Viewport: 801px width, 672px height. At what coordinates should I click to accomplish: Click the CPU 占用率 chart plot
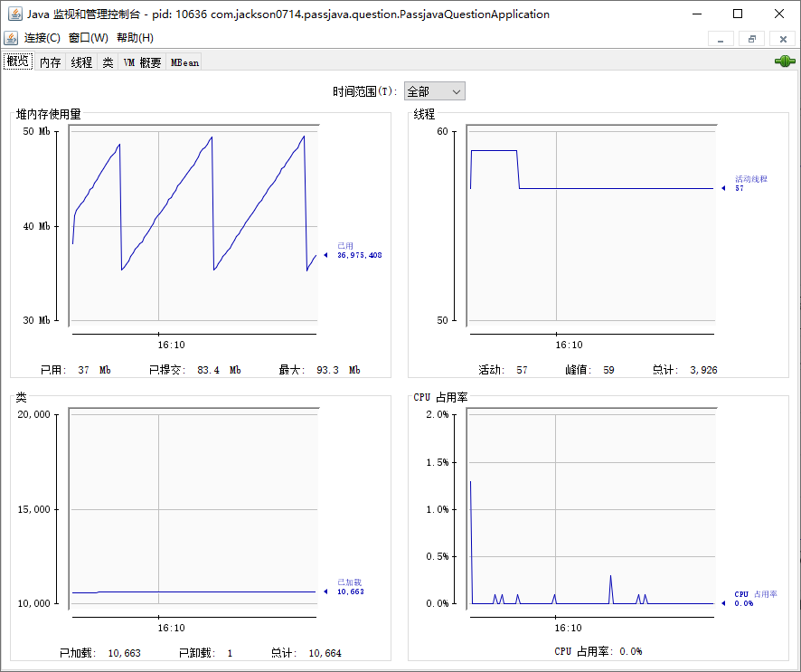point(591,508)
